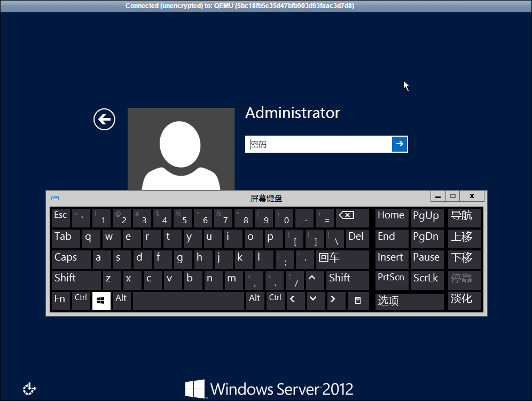532x401 pixels.
Task: Close the 屏幕键盘 on-screen keyboard window
Action: tap(472, 196)
